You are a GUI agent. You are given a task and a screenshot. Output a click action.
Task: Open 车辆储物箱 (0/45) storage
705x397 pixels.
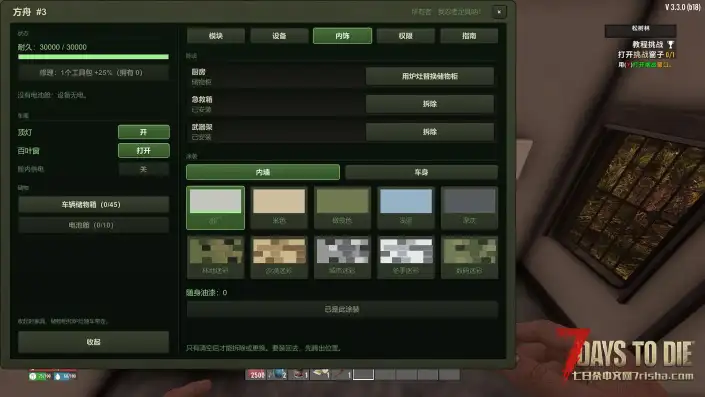click(94, 205)
